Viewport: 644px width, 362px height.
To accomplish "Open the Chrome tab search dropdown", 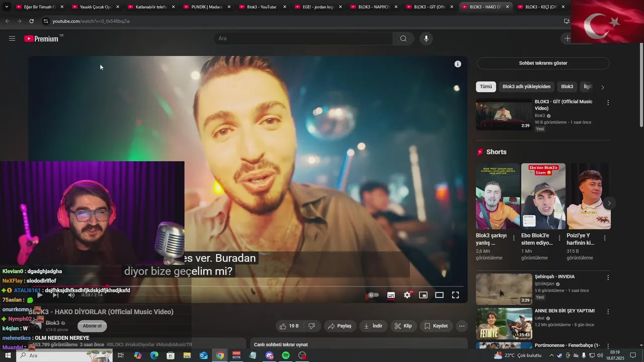I will click(7, 7).
